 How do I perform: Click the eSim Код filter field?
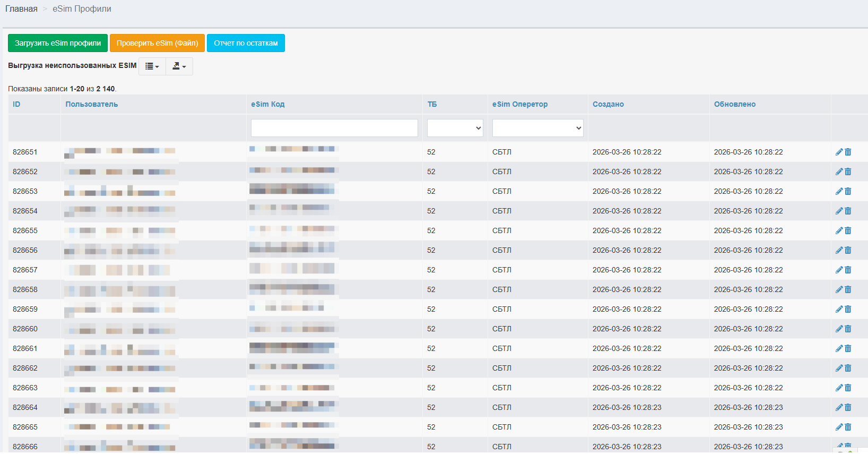tap(334, 128)
